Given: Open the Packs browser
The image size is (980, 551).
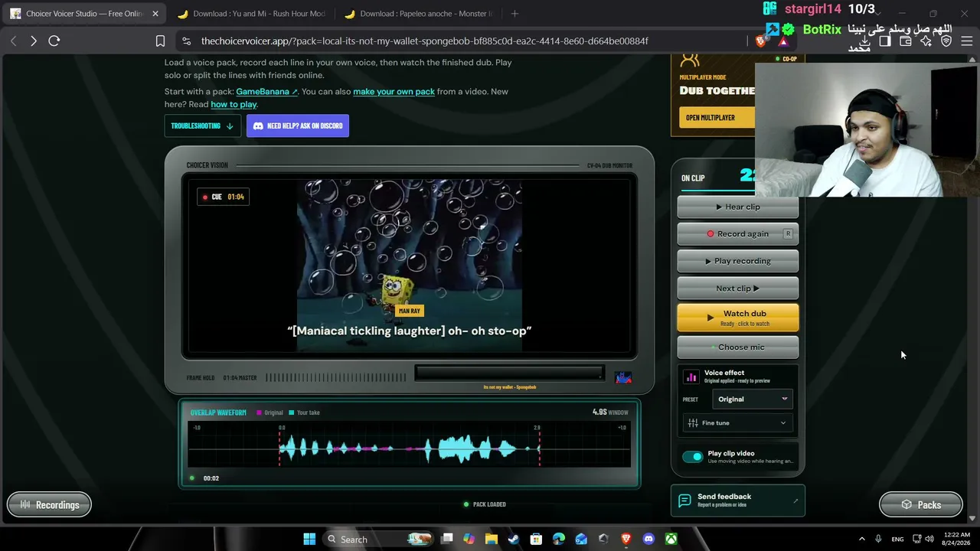Looking at the screenshot, I should pos(921,505).
